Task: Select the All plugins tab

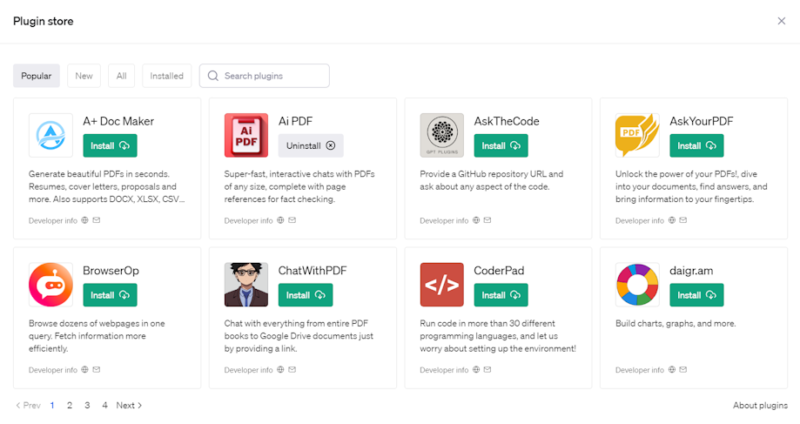Action: click(x=121, y=76)
